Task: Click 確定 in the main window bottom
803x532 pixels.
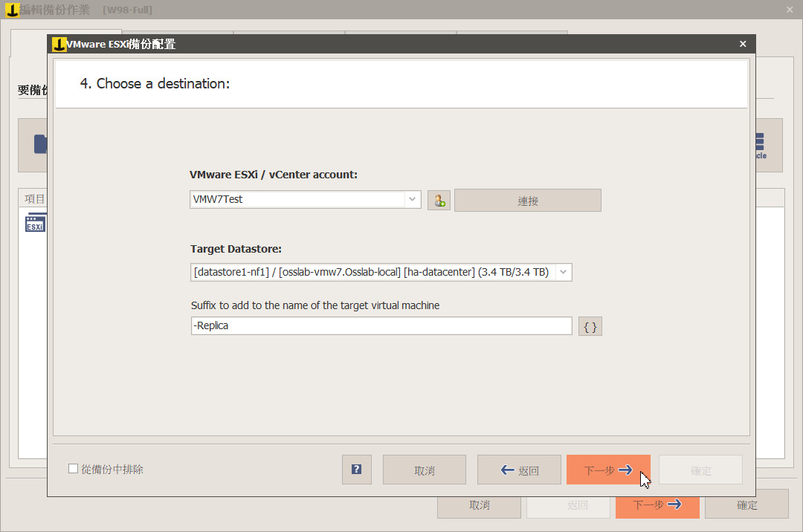Action: 746,505
